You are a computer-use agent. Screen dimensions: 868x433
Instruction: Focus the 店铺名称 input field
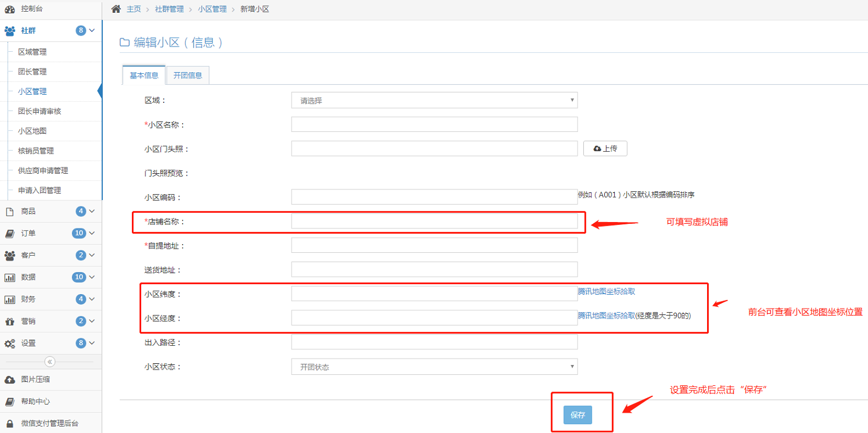pyautogui.click(x=435, y=221)
